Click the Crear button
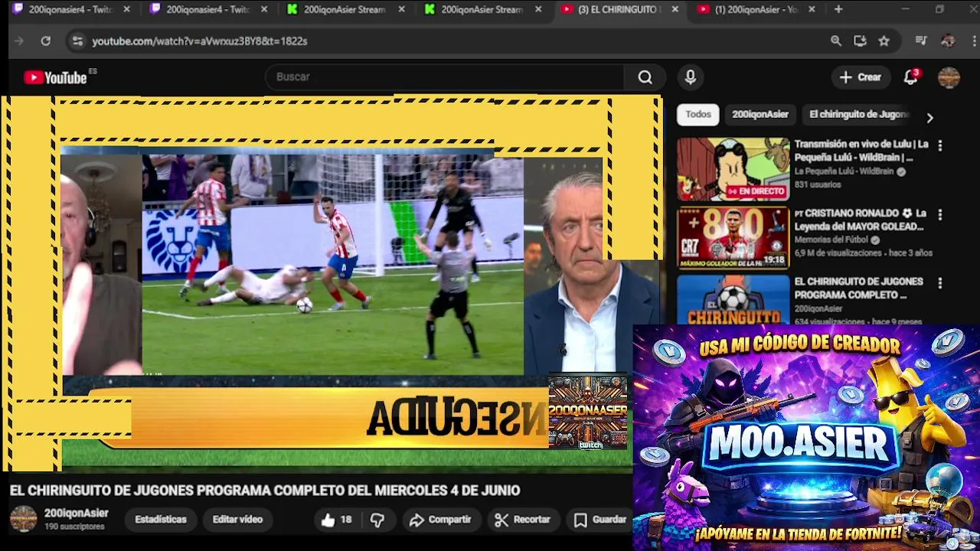The image size is (980, 551). (x=861, y=77)
